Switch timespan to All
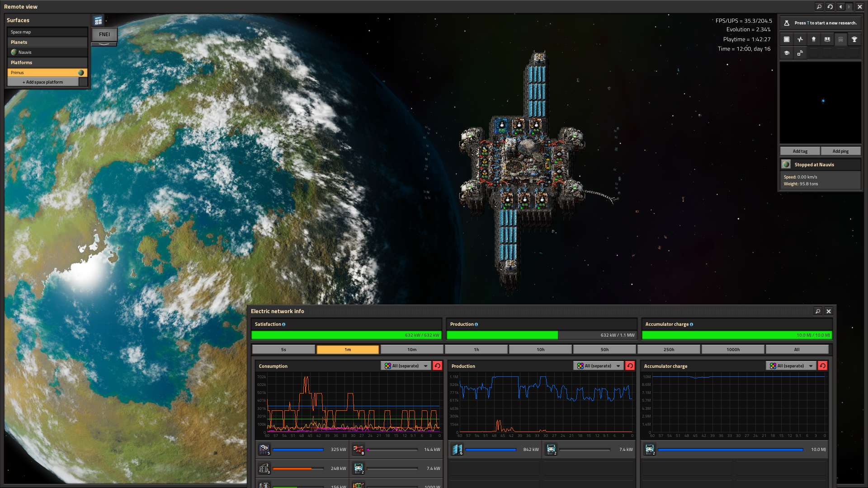 point(797,350)
